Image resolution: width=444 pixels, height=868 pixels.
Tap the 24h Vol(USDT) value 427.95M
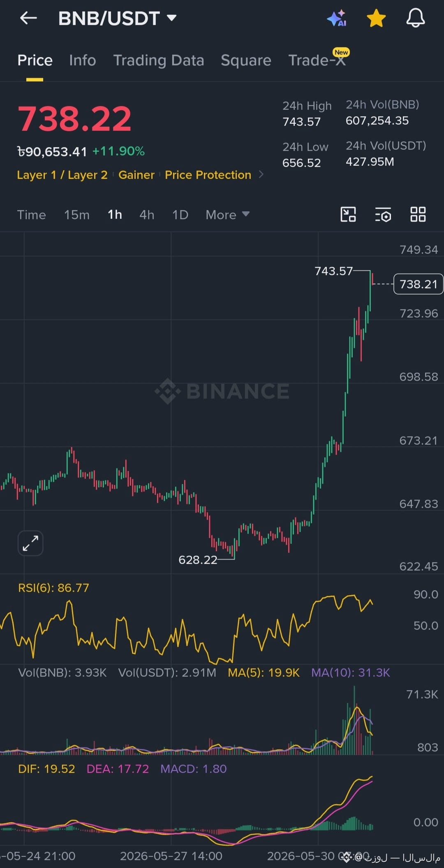(x=370, y=162)
